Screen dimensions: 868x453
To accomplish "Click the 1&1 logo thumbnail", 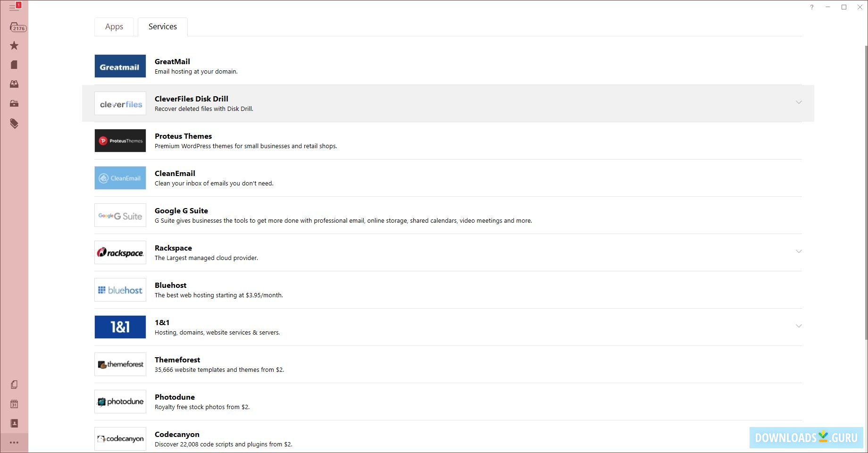I will click(120, 327).
